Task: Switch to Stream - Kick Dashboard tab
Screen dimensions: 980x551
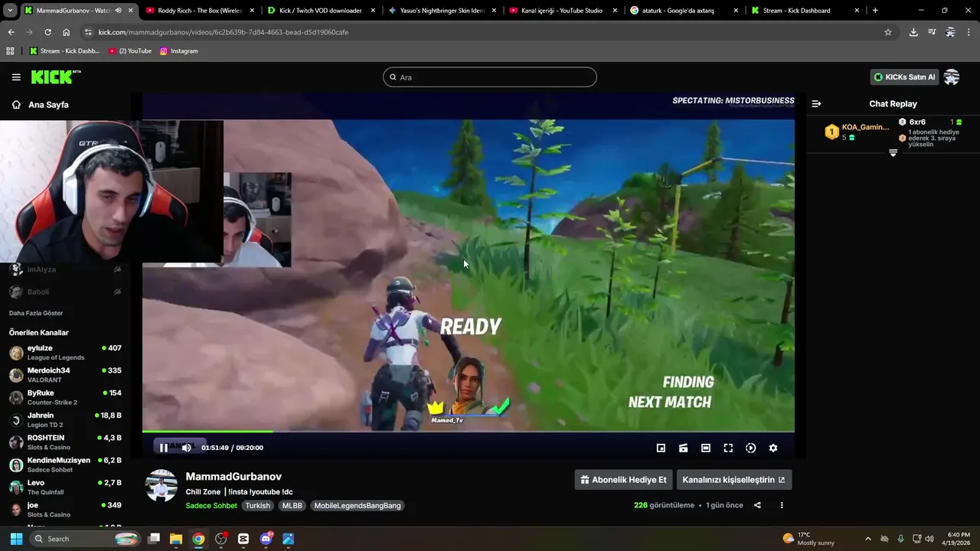Action: pos(805,11)
